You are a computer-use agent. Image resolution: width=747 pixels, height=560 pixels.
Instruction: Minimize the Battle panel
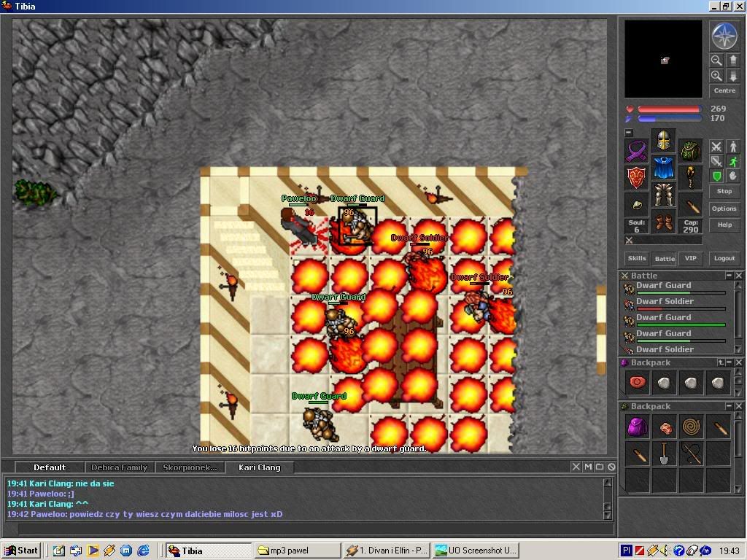click(729, 276)
